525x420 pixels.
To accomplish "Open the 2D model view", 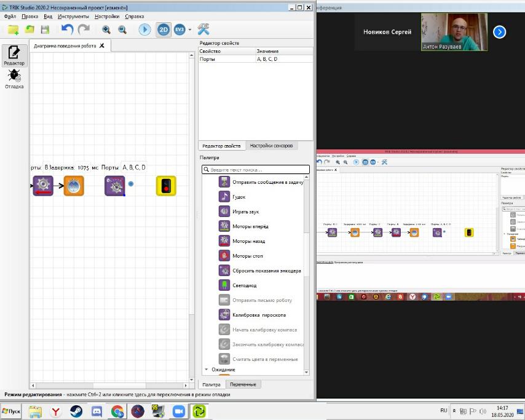I will [163, 30].
